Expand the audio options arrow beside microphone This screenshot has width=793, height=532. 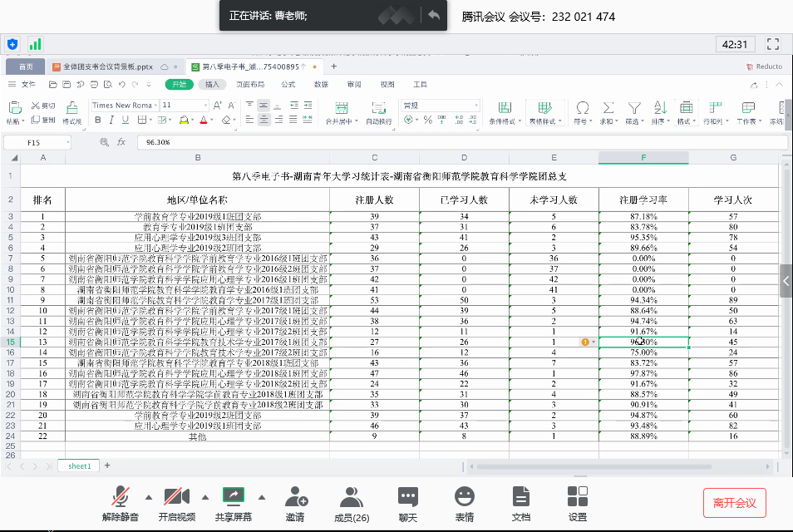tap(149, 497)
